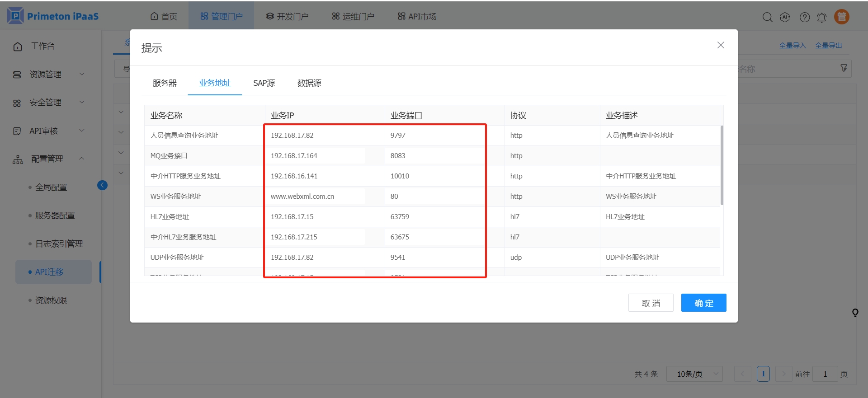Close the 提示 dialog with X

click(721, 45)
